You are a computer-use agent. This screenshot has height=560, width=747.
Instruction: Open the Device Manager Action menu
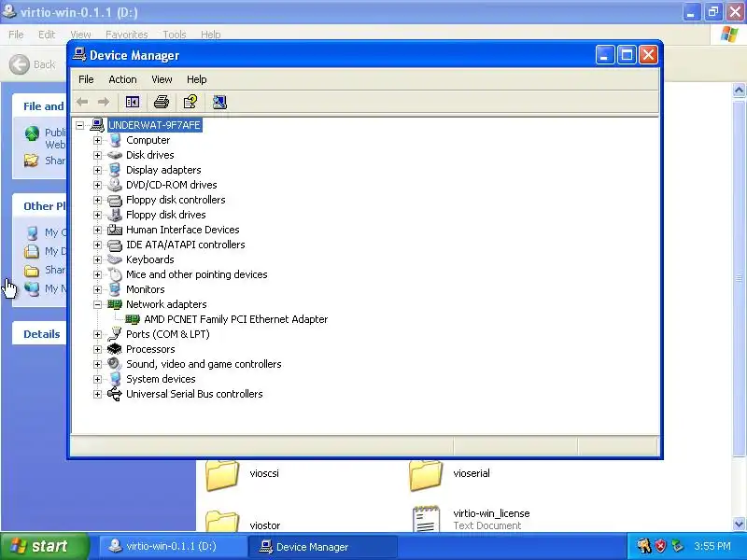point(122,79)
